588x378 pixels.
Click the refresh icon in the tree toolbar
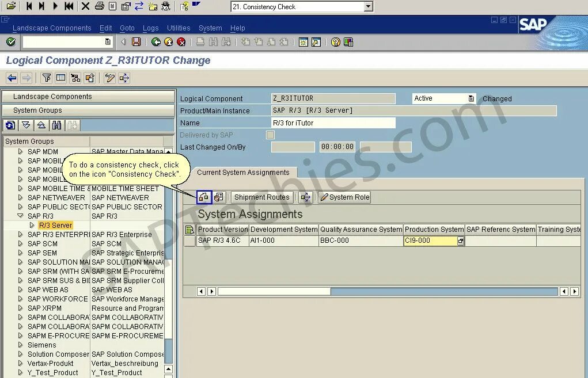pos(10,125)
